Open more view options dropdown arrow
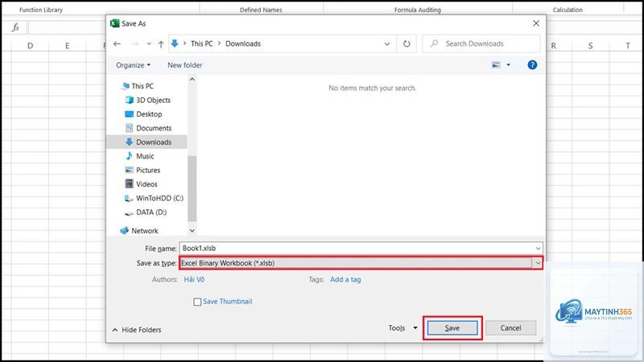The image size is (644, 362). click(x=508, y=65)
